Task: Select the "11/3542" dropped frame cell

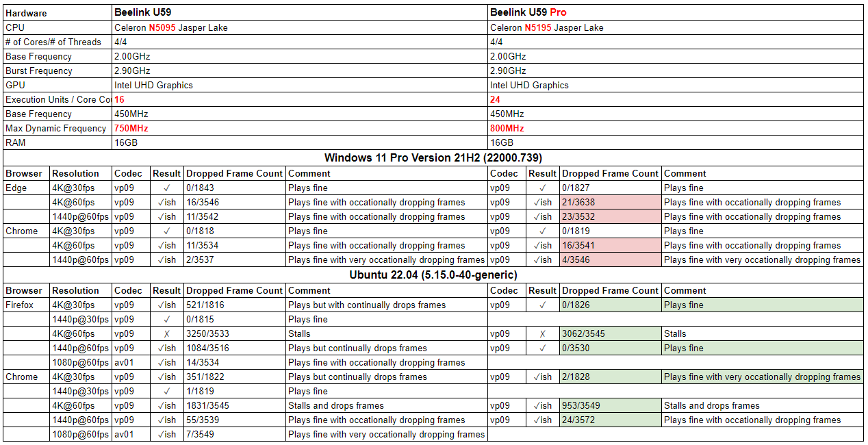Action: 235,217
